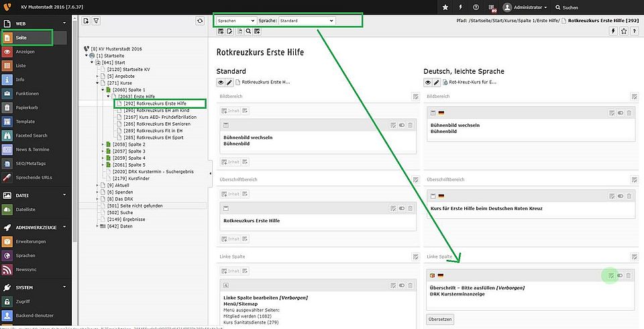
Task: Select Rotkreuzkurs EH Senioren in page tree
Action: [x=156, y=124]
